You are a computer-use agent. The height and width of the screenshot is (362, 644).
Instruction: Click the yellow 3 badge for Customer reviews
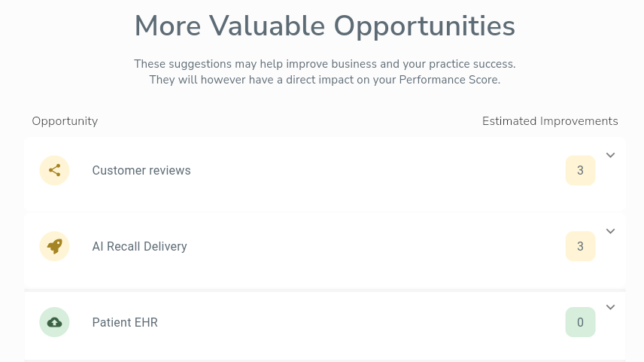pos(580,170)
